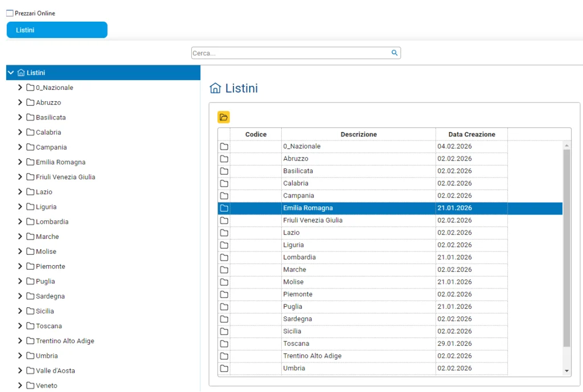This screenshot has width=583, height=392.
Task: Check the Prezzari Online checkbox
Action: (x=9, y=13)
